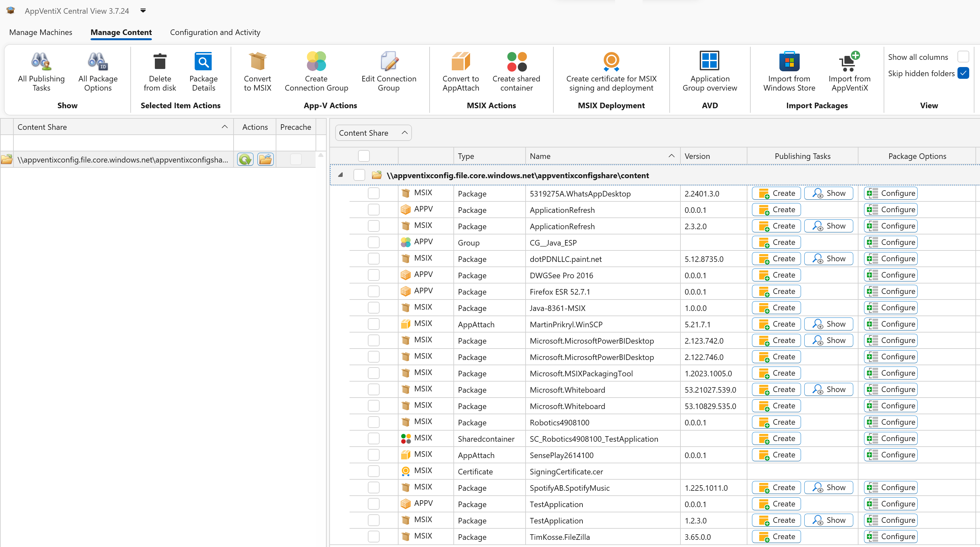Open All Package Options view
Image resolution: width=980 pixels, height=547 pixels.
point(98,72)
